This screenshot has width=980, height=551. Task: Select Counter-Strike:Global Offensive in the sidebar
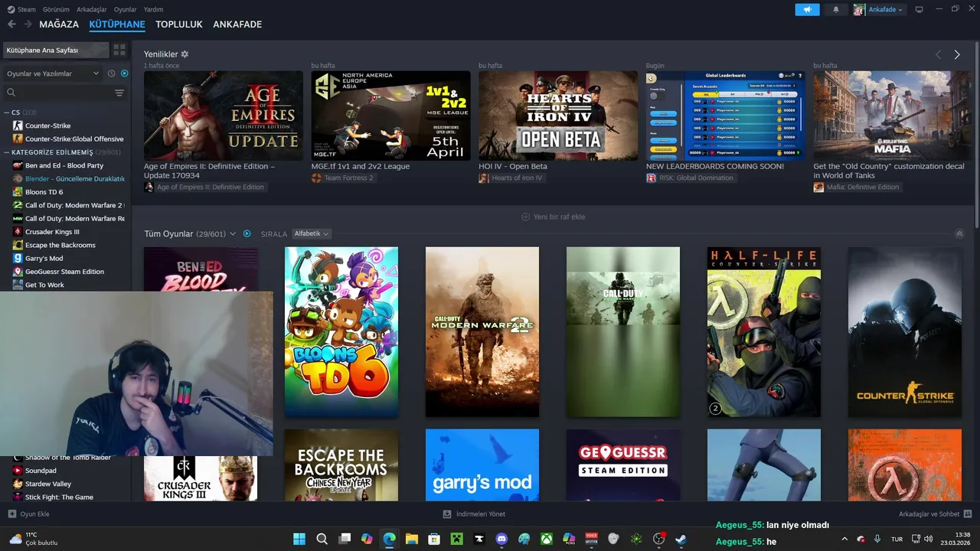pos(68,139)
